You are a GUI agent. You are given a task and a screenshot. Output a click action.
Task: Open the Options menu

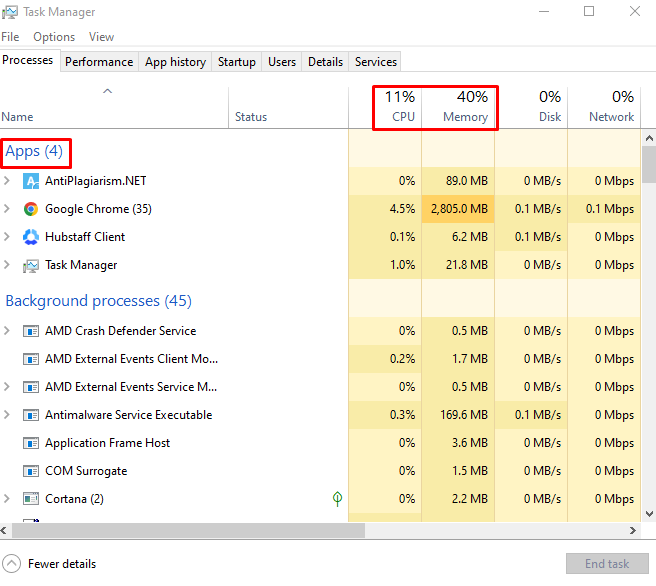54,37
